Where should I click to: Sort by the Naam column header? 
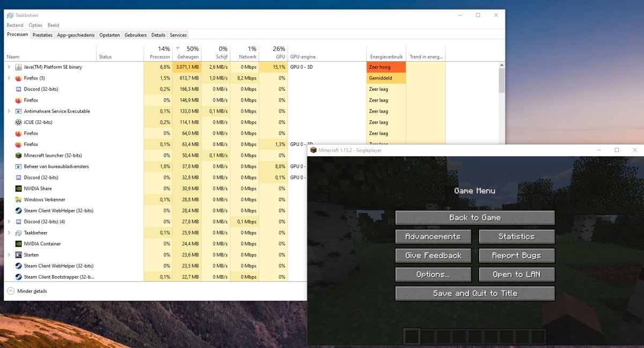50,53
